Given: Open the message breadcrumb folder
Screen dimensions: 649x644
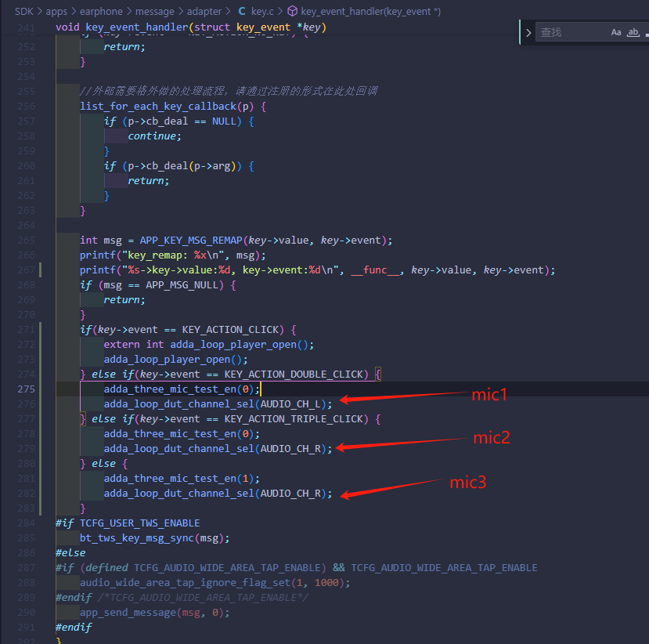Looking at the screenshot, I should [155, 11].
